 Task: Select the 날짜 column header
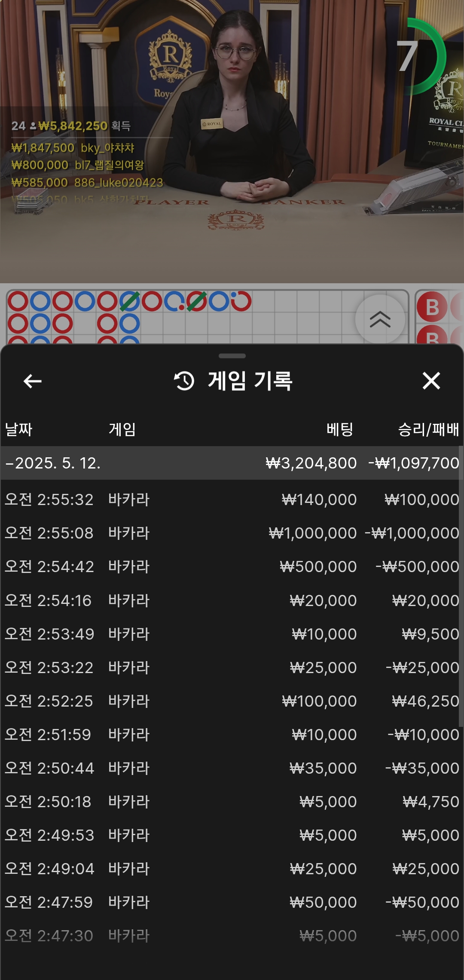coord(18,429)
